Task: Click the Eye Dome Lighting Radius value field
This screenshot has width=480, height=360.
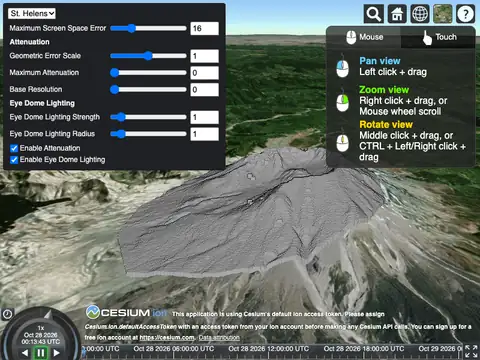Action: click(x=204, y=134)
